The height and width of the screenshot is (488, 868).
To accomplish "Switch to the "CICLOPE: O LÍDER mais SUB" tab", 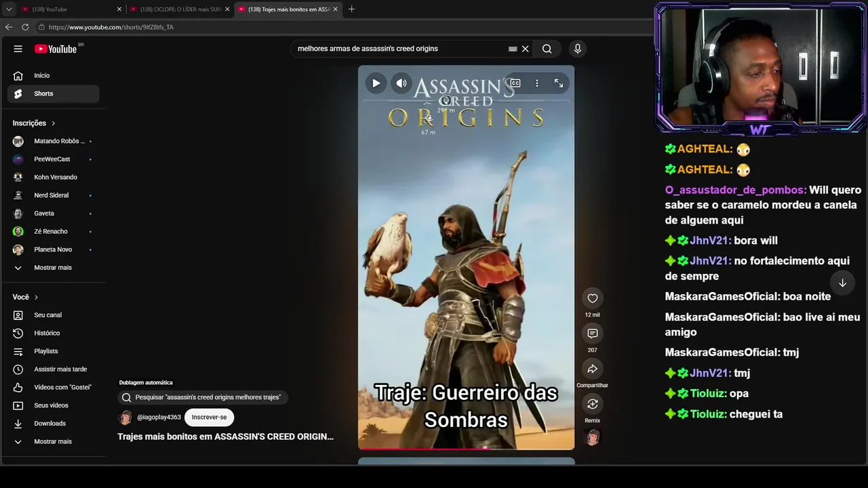I will (x=180, y=9).
